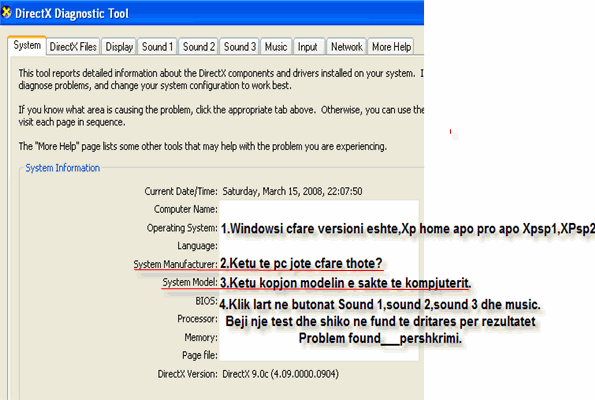Open the DirectX Files tab

[x=73, y=47]
